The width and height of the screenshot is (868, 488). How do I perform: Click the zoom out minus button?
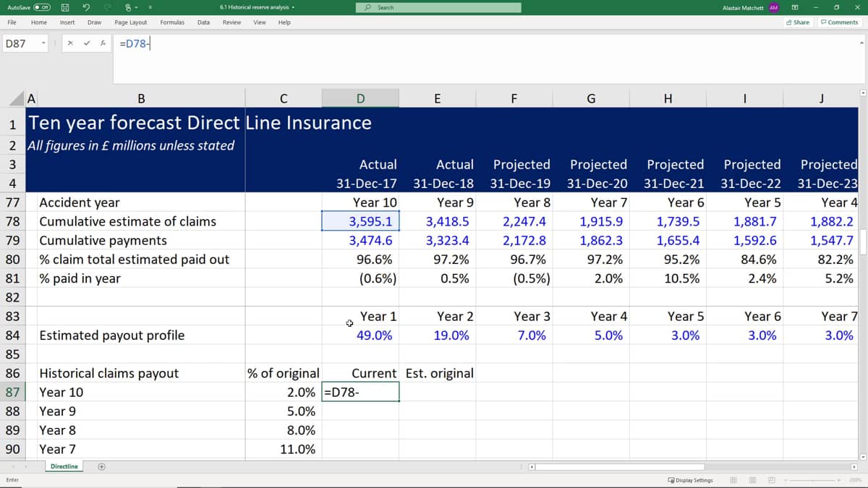pos(785,480)
